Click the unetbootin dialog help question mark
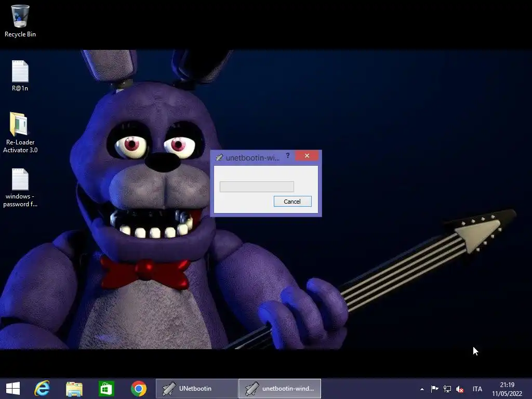 tap(288, 156)
